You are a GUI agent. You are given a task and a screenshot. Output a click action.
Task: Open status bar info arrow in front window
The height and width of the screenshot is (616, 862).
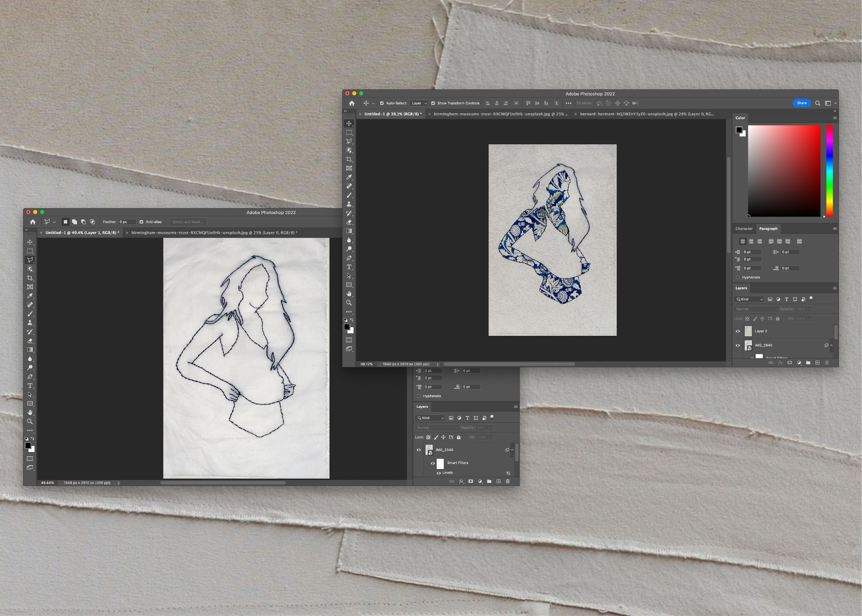coord(438,364)
